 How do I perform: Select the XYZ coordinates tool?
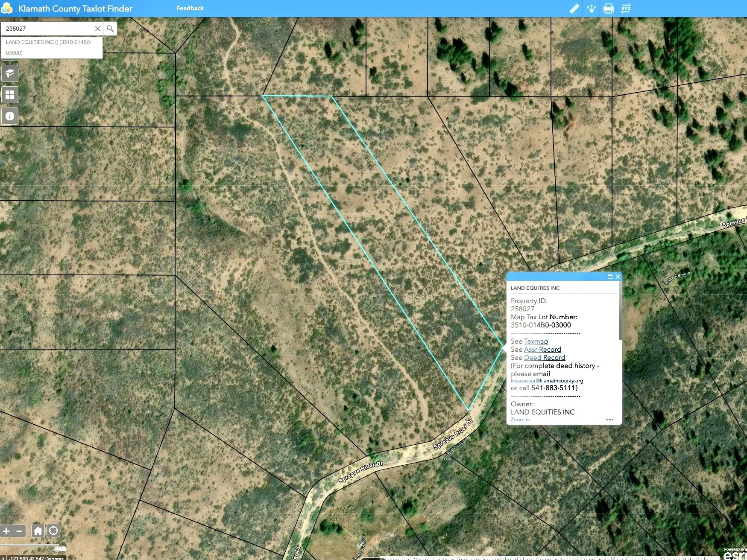point(625,8)
